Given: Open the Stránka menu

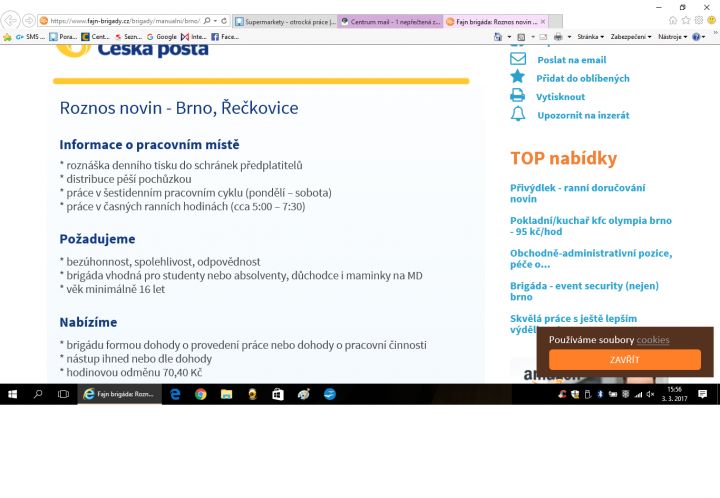Looking at the screenshot, I should [x=591, y=37].
